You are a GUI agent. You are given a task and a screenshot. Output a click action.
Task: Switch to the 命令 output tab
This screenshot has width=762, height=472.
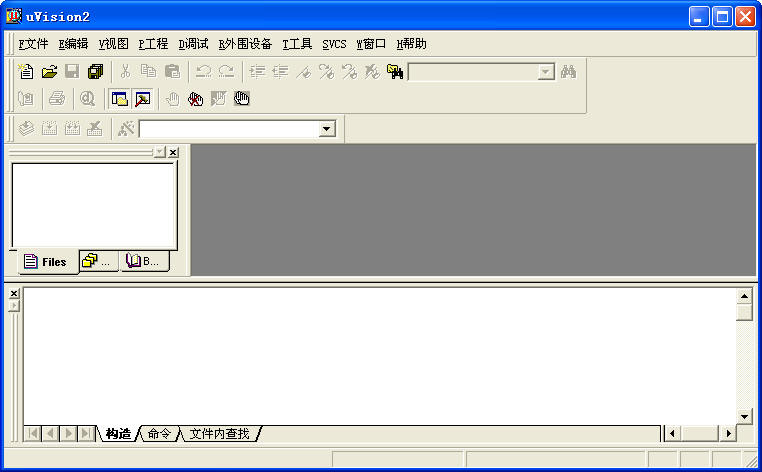[159, 434]
